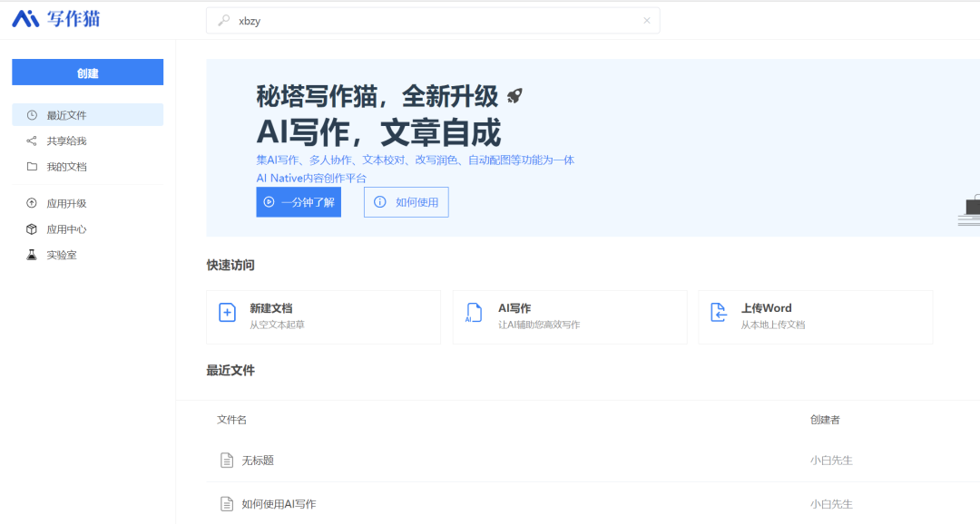Open 应用中心 in the sidebar

pos(87,229)
